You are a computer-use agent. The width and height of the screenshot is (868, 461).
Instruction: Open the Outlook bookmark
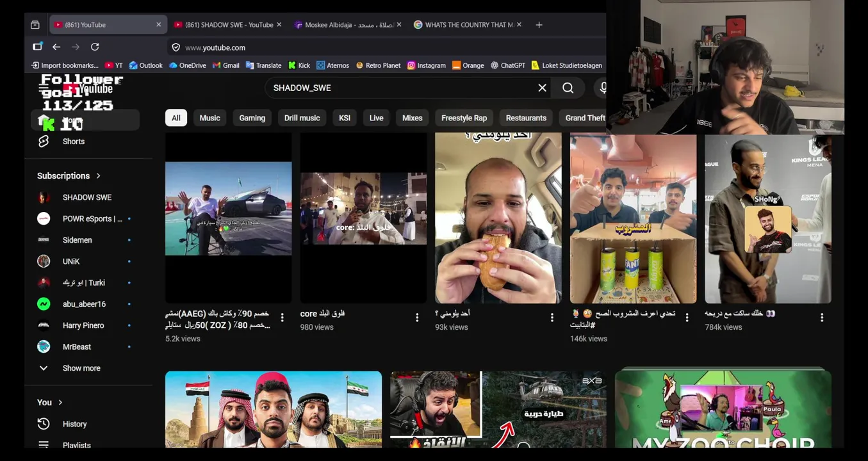(146, 65)
